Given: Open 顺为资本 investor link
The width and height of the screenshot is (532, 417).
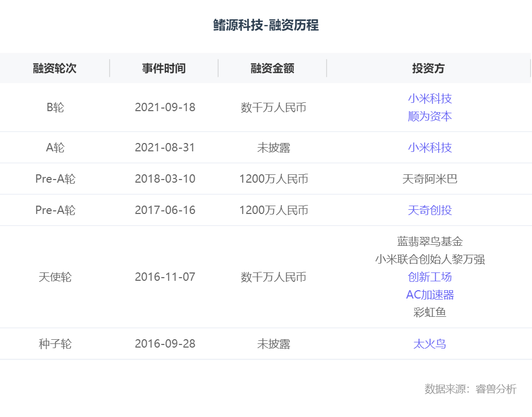Looking at the screenshot, I should (x=430, y=116).
